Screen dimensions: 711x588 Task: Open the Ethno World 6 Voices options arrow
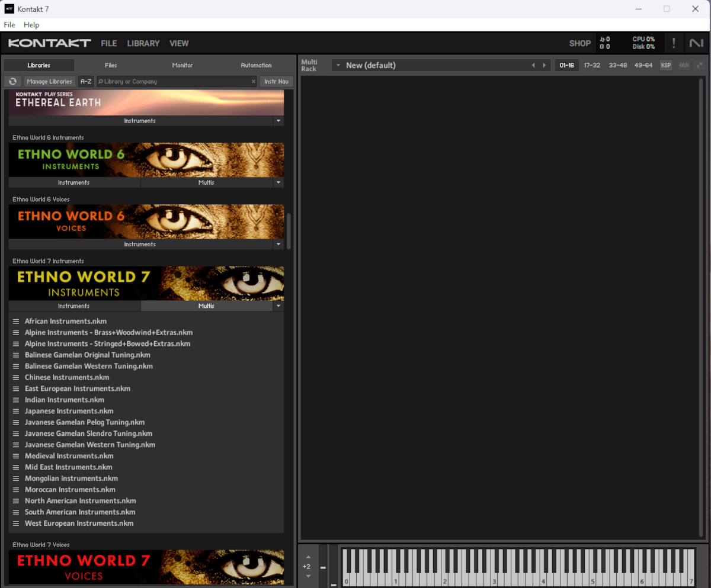tap(278, 244)
